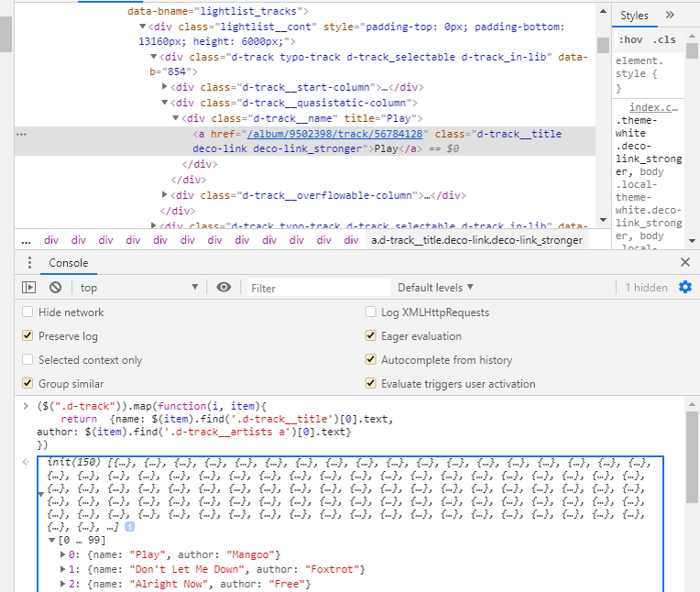The image size is (700, 592).
Task: Create live expression with the eye icon
Action: (224, 287)
